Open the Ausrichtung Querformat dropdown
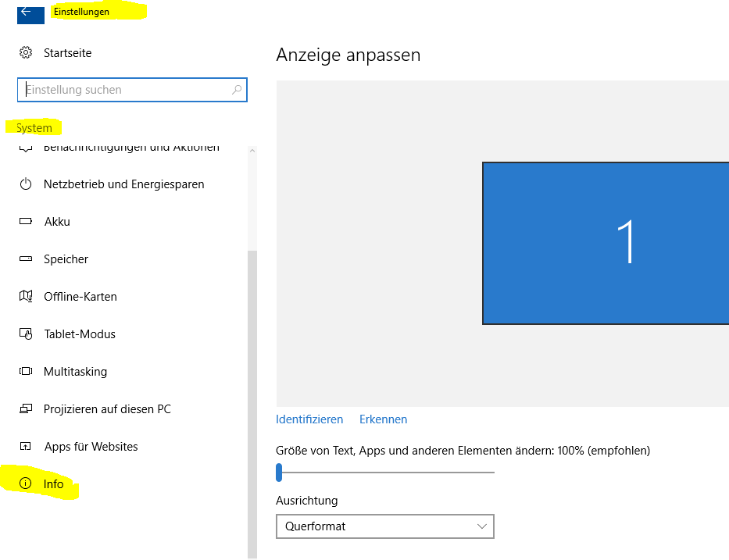Image resolution: width=729 pixels, height=560 pixels. coord(385,526)
